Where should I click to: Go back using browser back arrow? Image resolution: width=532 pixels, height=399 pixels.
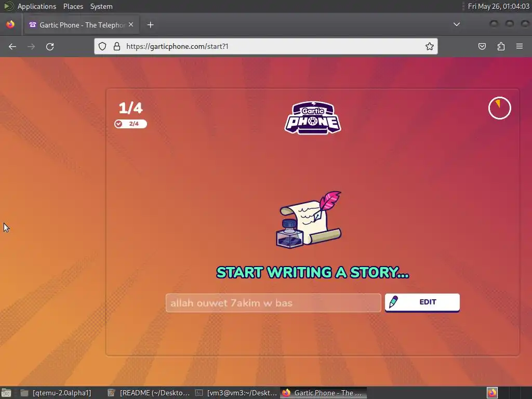12,46
